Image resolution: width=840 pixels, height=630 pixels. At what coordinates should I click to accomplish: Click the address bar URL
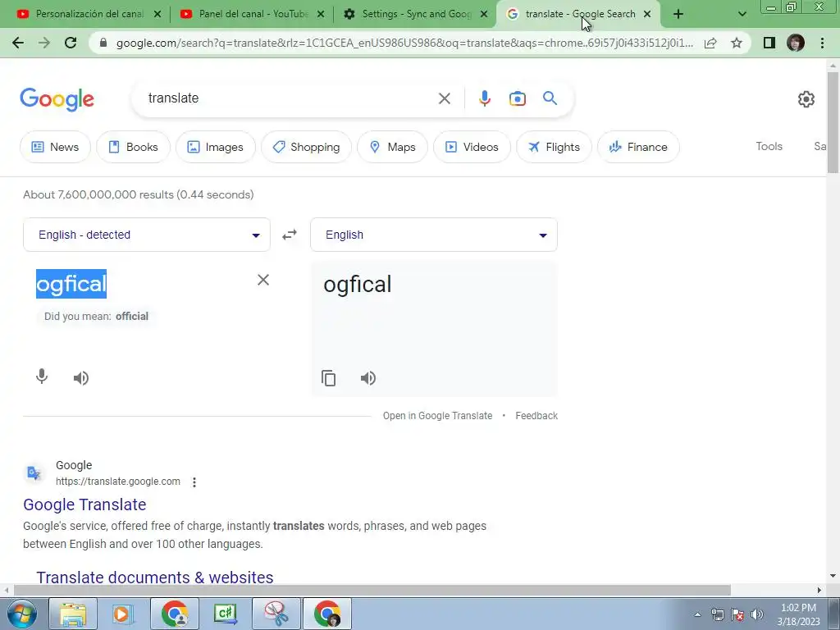click(404, 43)
